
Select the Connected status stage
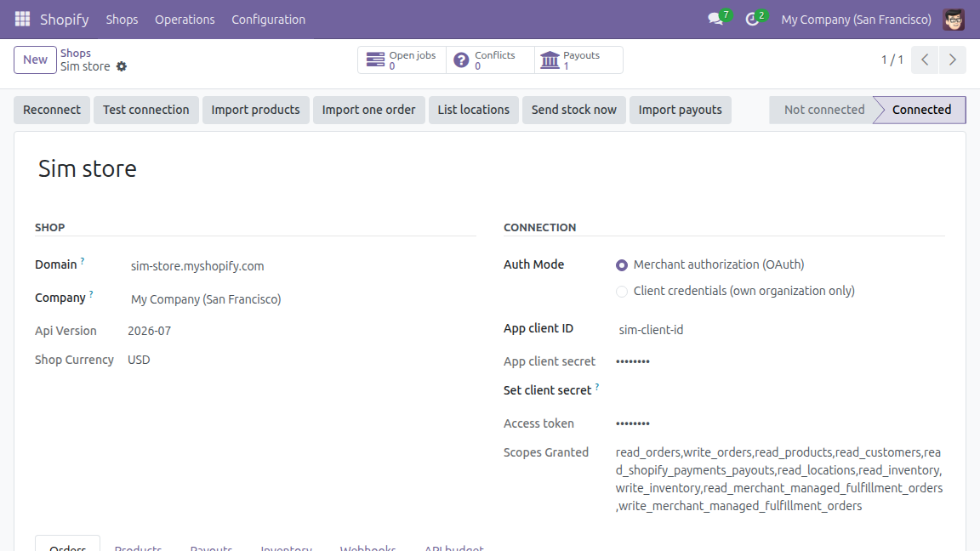coord(921,110)
